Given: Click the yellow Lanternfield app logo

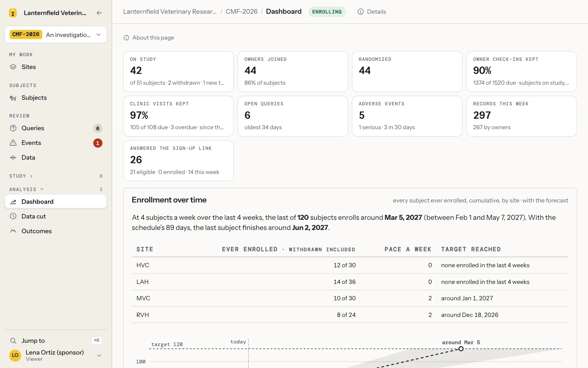Looking at the screenshot, I should pyautogui.click(x=13, y=13).
